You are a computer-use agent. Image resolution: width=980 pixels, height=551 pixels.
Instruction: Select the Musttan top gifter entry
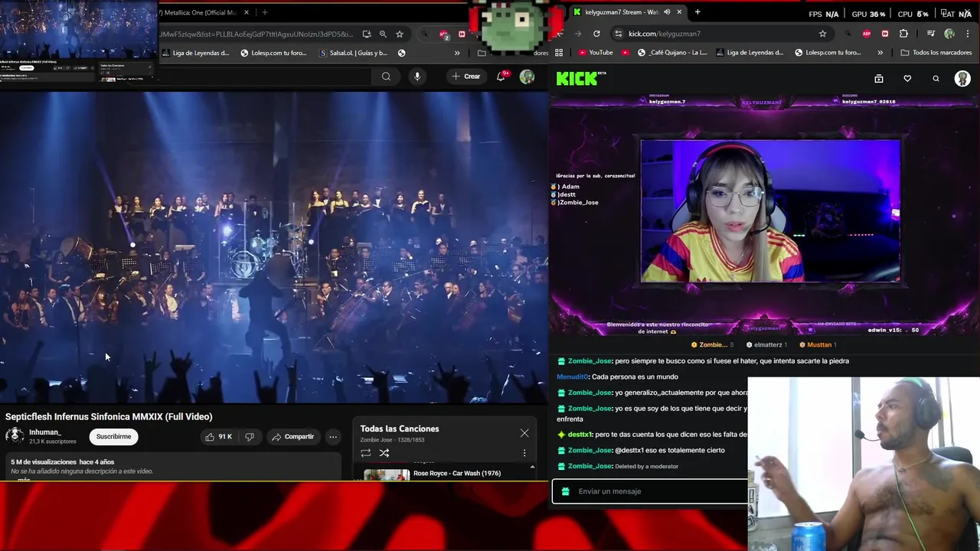818,345
